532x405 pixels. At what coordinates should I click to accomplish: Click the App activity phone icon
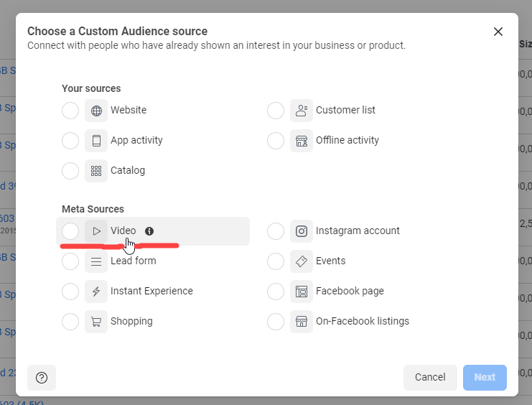point(96,141)
